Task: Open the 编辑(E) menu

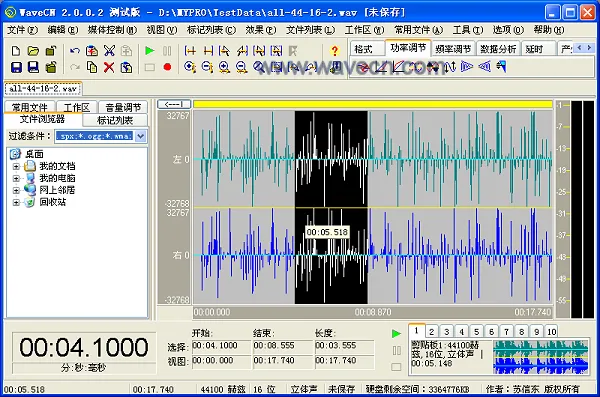Action: tap(63, 30)
